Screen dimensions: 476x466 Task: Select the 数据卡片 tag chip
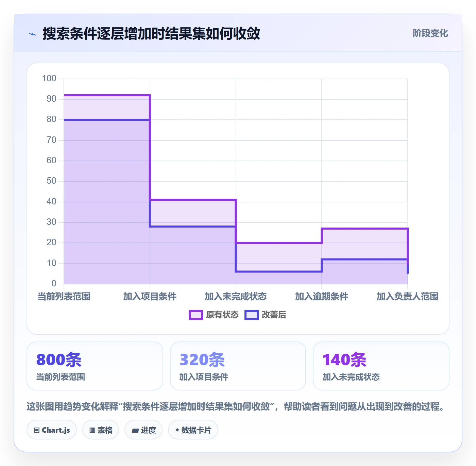(193, 430)
